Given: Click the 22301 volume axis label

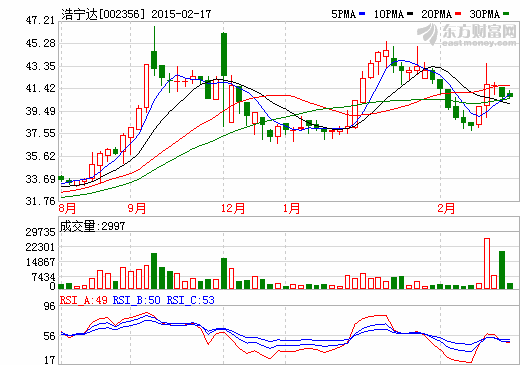Looking at the screenshot, I should pyautogui.click(x=41, y=247).
